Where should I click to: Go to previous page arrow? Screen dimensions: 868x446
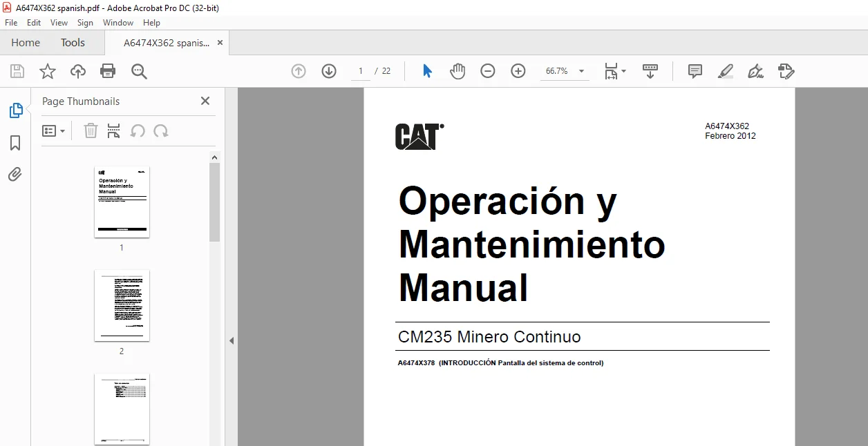pos(299,71)
